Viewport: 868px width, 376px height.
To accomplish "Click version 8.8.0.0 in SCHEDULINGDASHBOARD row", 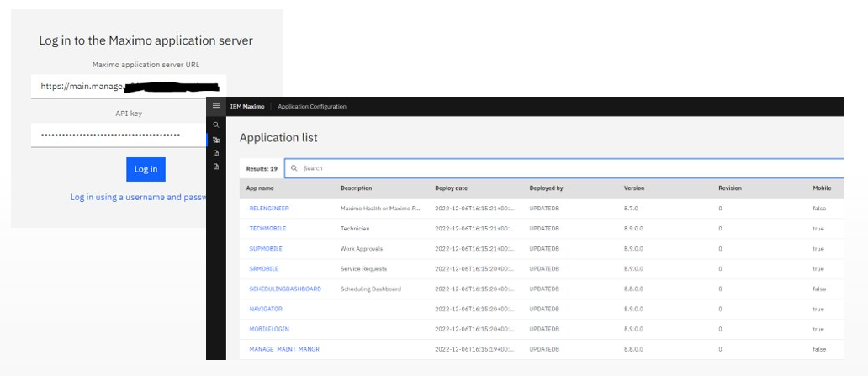I will click(x=633, y=289).
